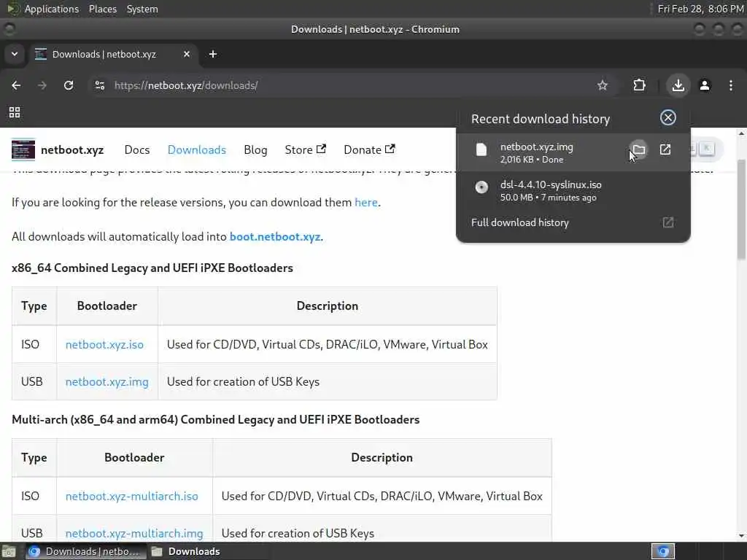The height and width of the screenshot is (560, 747).
Task: Open netboot.xyz.img with the external open icon
Action: click(x=665, y=150)
